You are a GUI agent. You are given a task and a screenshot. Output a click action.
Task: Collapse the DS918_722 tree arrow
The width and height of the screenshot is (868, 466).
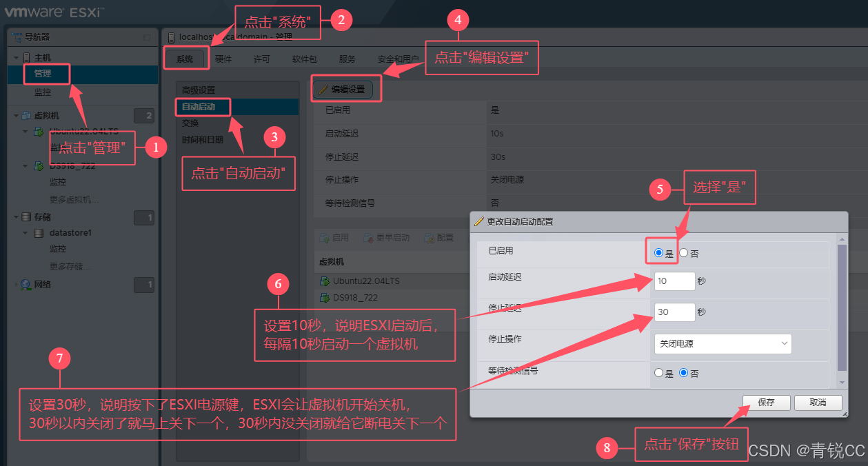point(26,165)
